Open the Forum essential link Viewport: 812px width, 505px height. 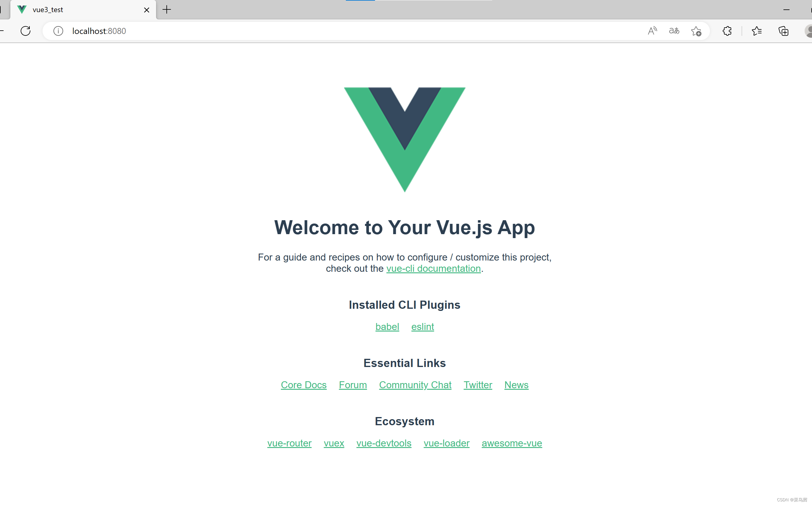tap(353, 385)
